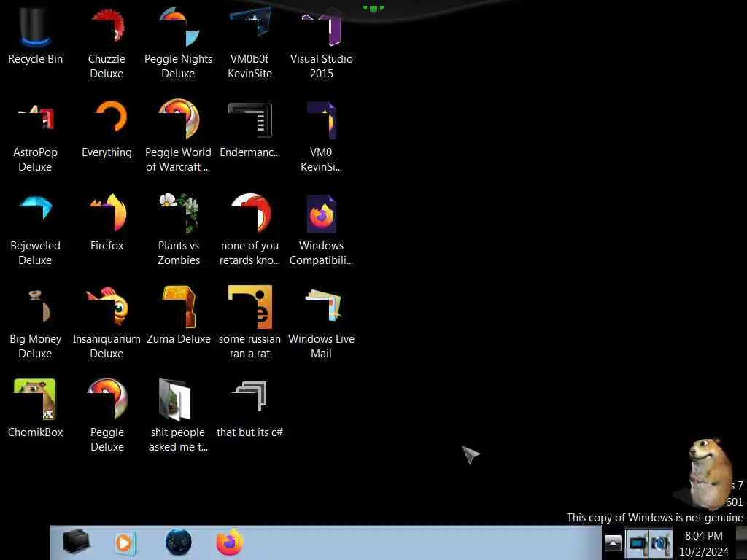The image size is (747, 560).
Task: Click the green indicator on top dock
Action: click(373, 8)
